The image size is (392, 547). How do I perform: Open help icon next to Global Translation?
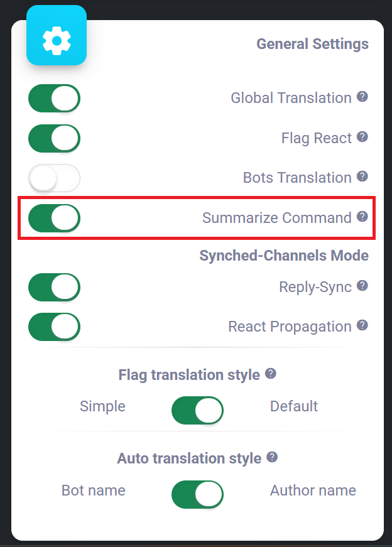[x=362, y=97]
